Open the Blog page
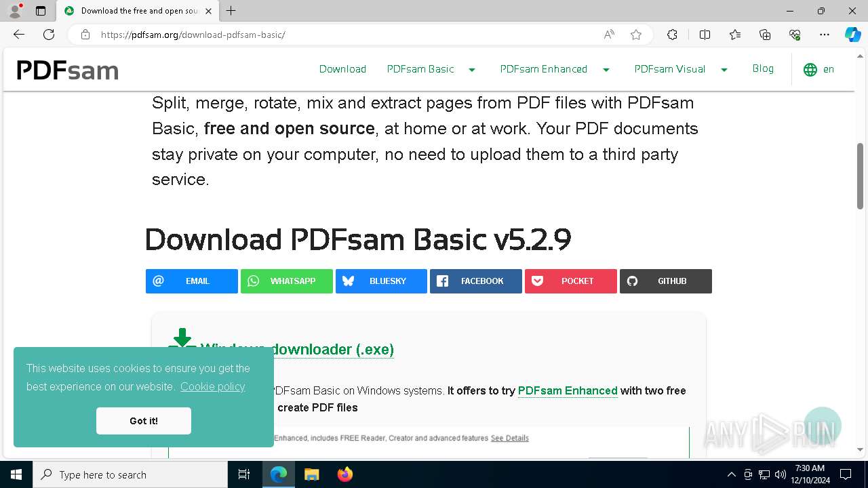The image size is (868, 488). point(763,68)
